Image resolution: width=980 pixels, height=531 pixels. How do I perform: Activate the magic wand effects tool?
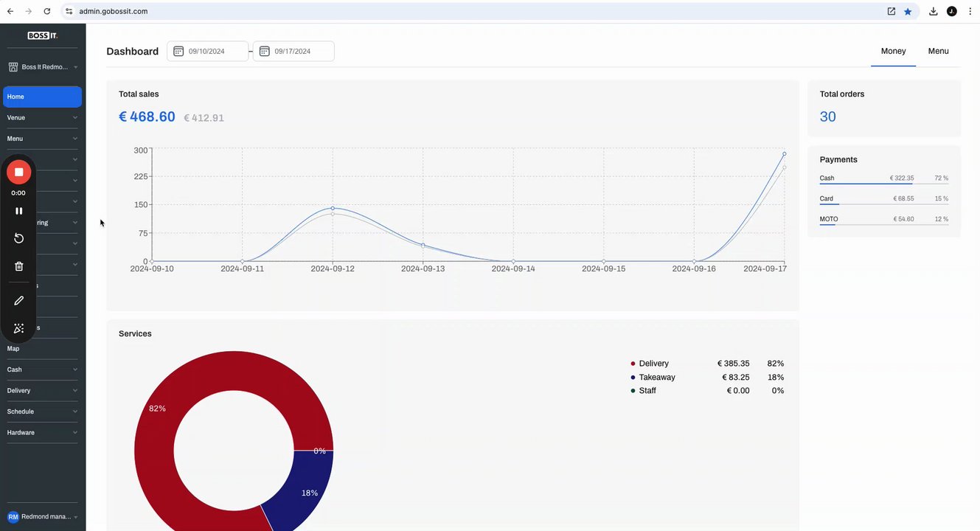point(18,328)
